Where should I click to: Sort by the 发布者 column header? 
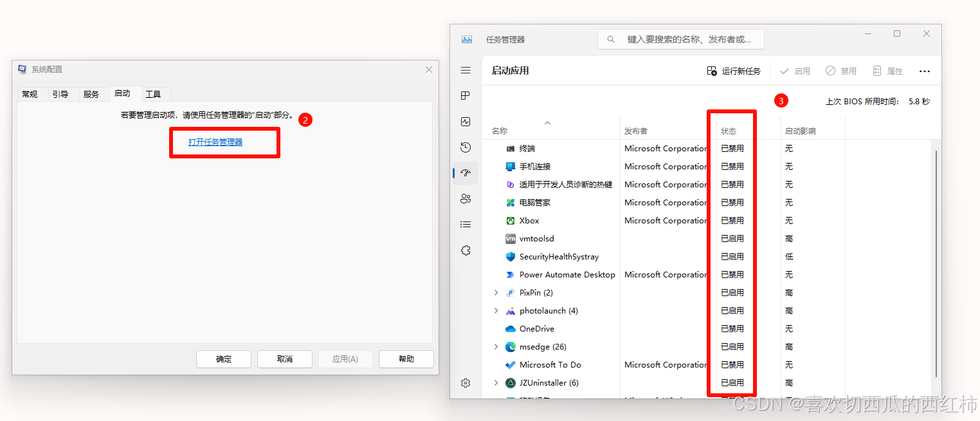pos(636,131)
